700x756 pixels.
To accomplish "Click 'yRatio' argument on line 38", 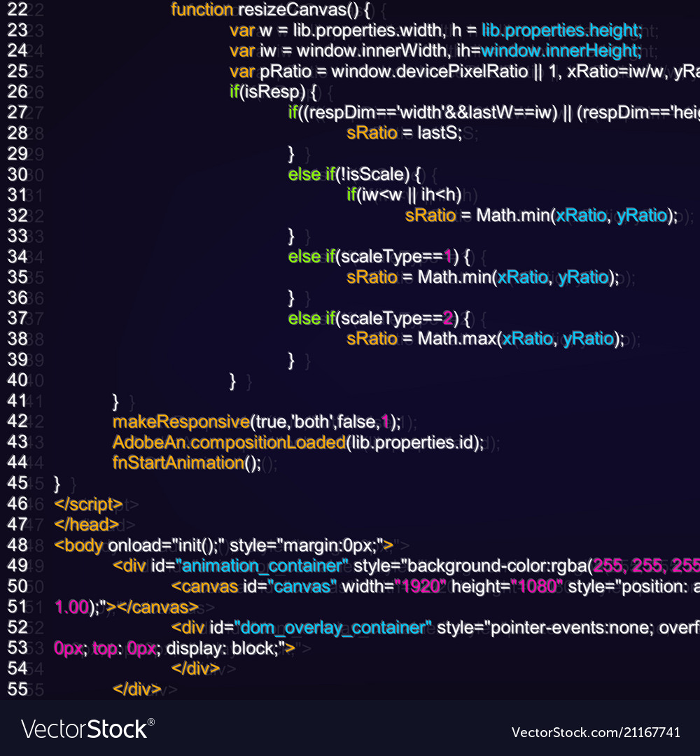I will point(588,339).
